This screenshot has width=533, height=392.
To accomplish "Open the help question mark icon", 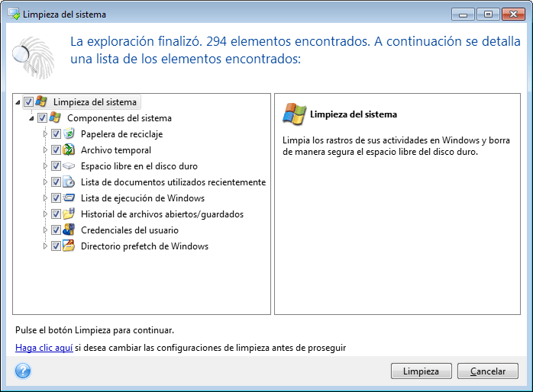I will 23,371.
